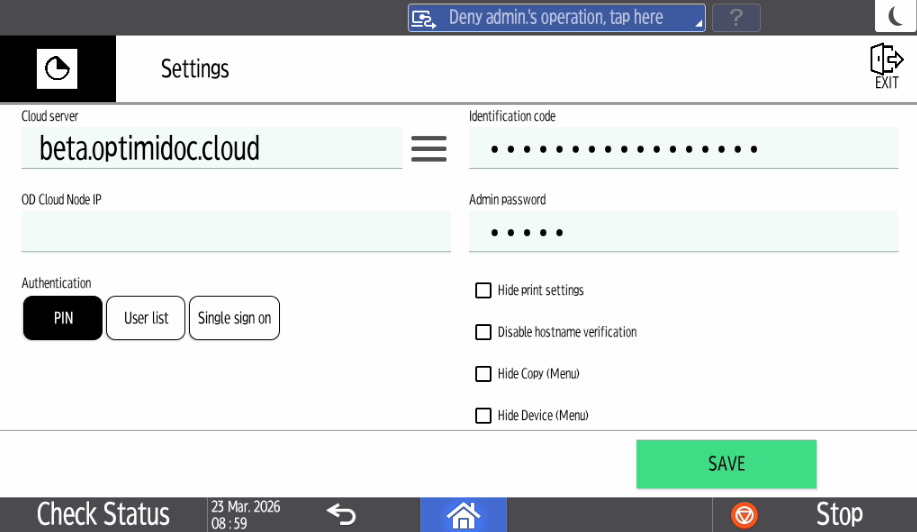Click the OptimiDoc logo icon
917x532 pixels.
coord(57,69)
